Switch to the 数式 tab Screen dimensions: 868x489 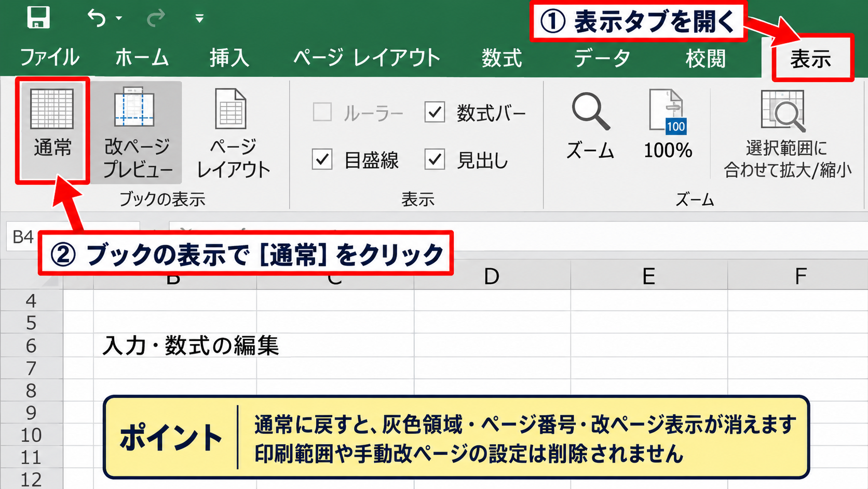click(x=501, y=58)
